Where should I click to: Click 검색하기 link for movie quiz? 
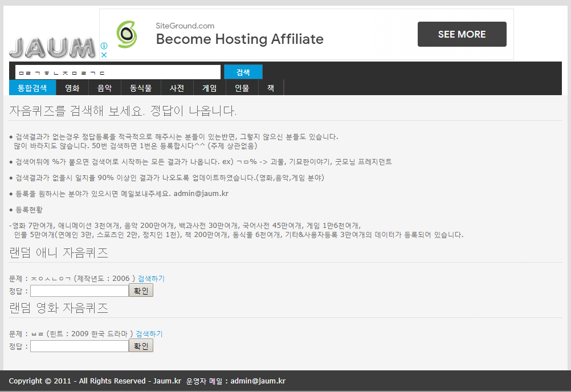click(149, 334)
